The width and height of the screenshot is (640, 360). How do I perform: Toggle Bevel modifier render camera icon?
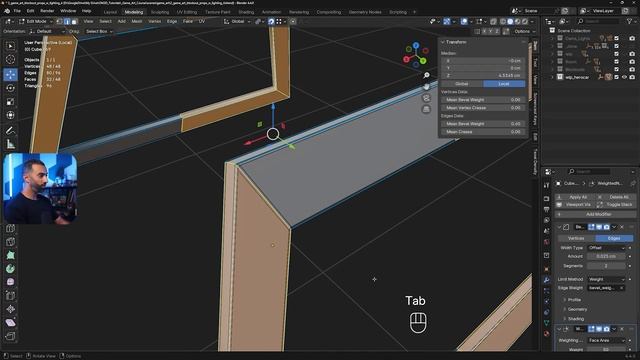[x=607, y=227]
